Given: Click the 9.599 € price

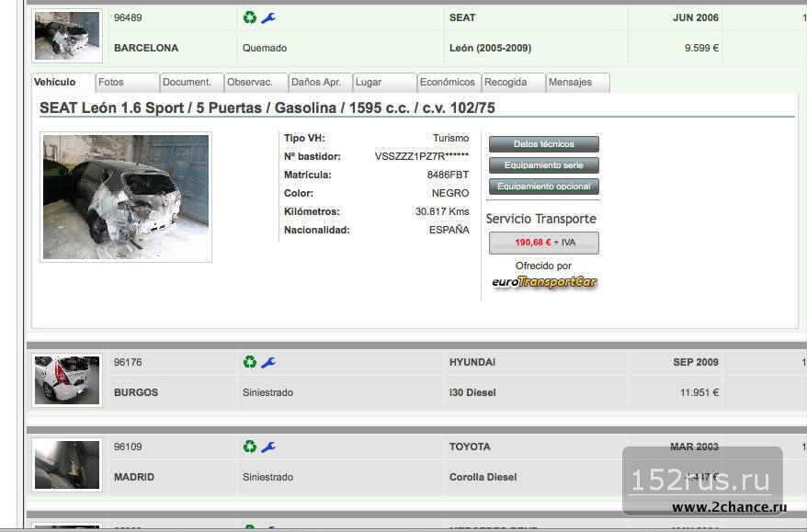Looking at the screenshot, I should 701,48.
